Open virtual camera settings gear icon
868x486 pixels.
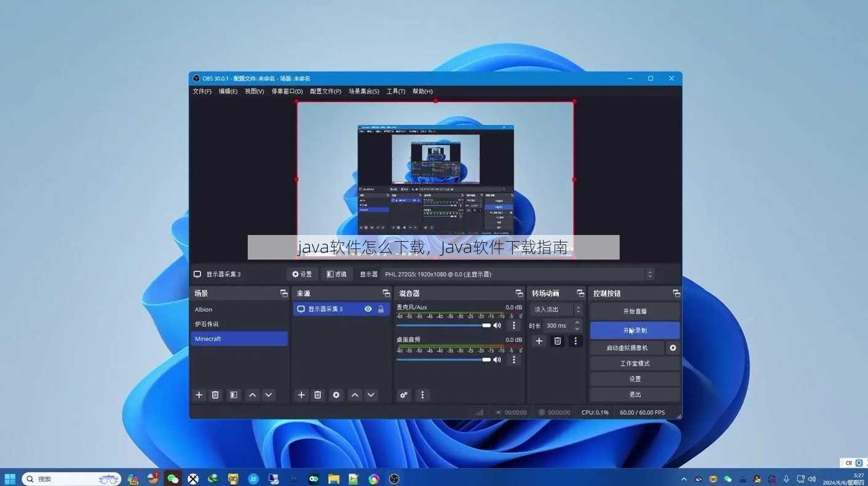click(x=673, y=348)
